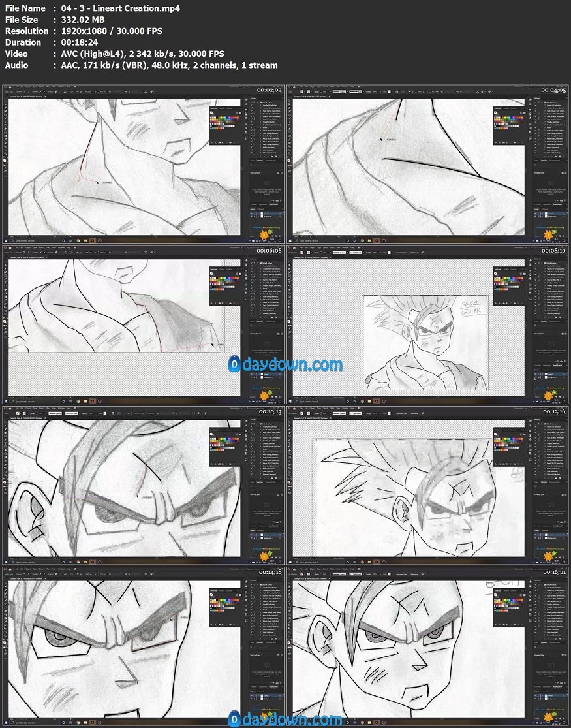Open Swatch Libraries menu in 00:16:21 frame

(496, 625)
